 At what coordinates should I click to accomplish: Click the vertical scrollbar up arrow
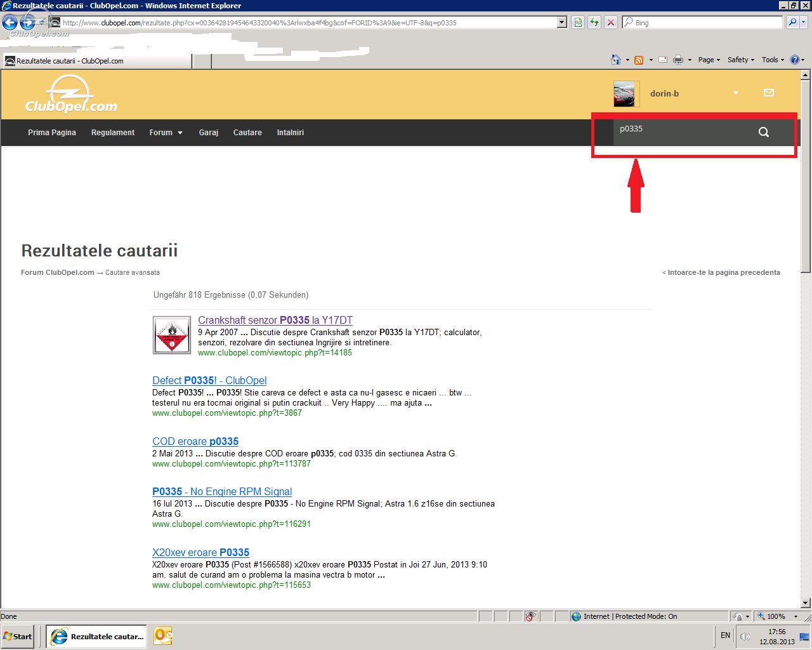[806, 75]
